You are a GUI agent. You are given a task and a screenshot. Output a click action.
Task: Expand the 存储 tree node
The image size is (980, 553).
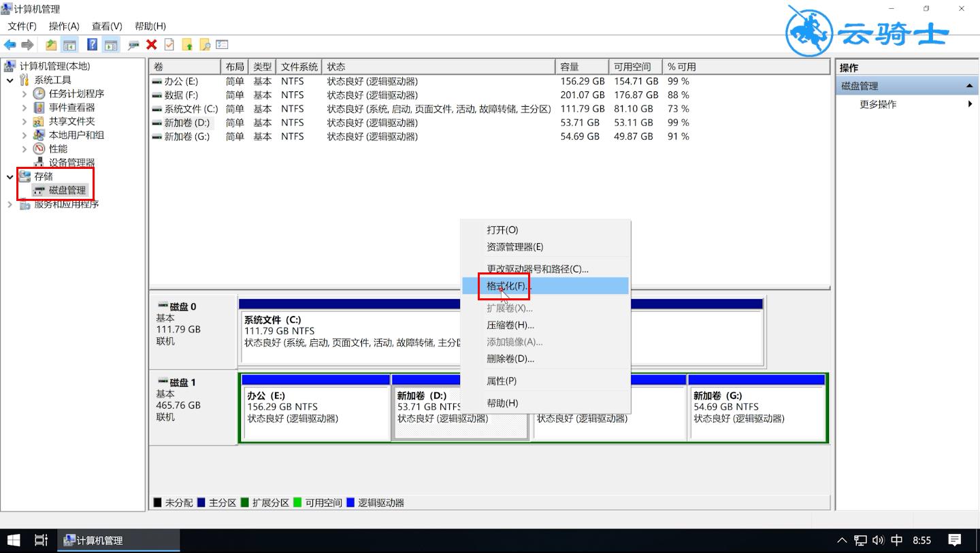coord(9,176)
